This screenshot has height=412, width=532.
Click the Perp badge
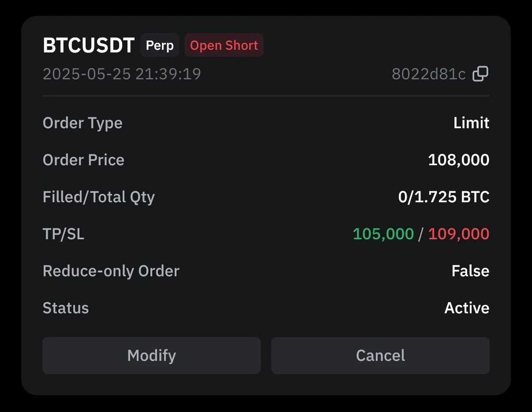click(160, 45)
